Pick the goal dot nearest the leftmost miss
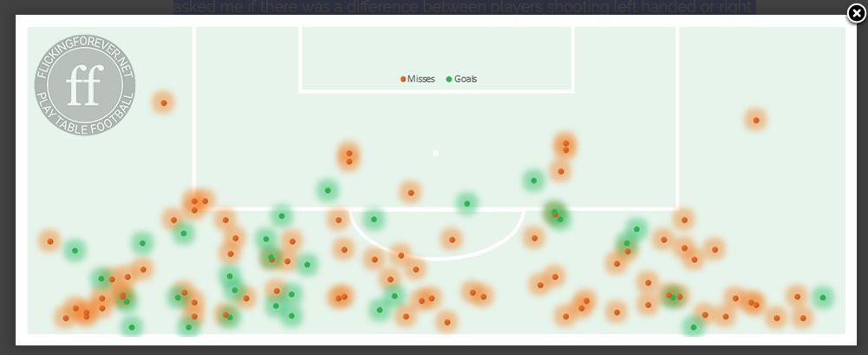The height and width of the screenshot is (355, 868). point(75,251)
